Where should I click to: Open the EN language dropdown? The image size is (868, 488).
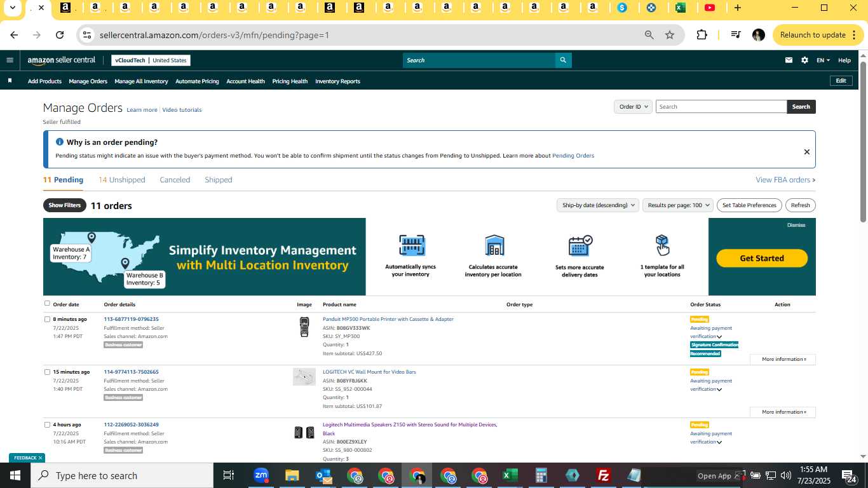[823, 60]
